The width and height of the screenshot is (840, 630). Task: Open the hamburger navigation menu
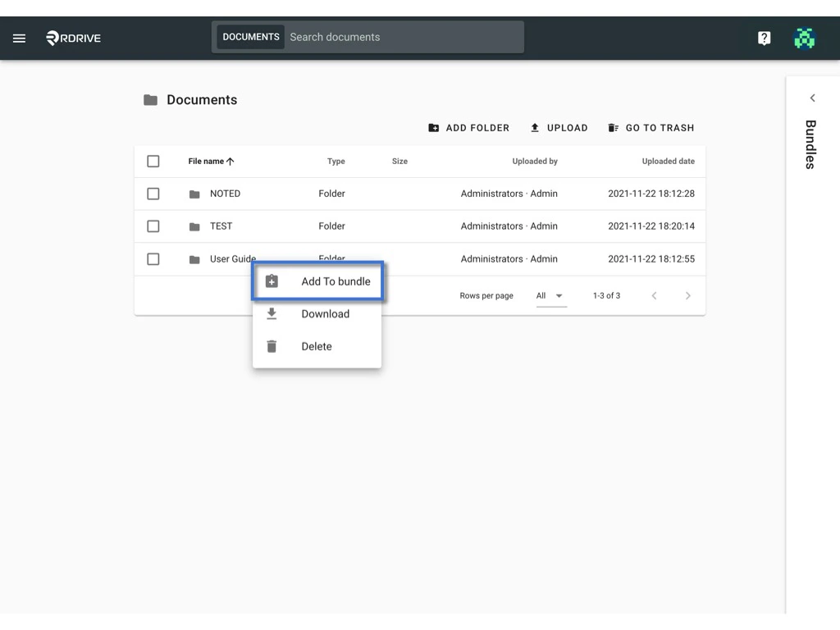tap(19, 38)
